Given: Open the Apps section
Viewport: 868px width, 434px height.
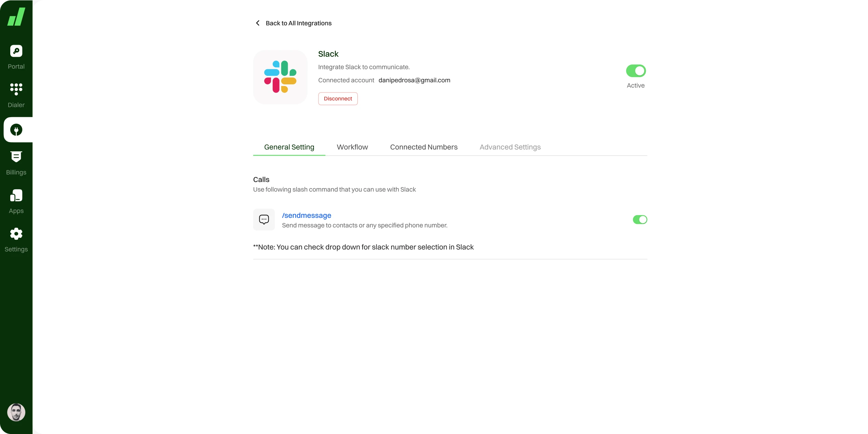Looking at the screenshot, I should [x=16, y=201].
